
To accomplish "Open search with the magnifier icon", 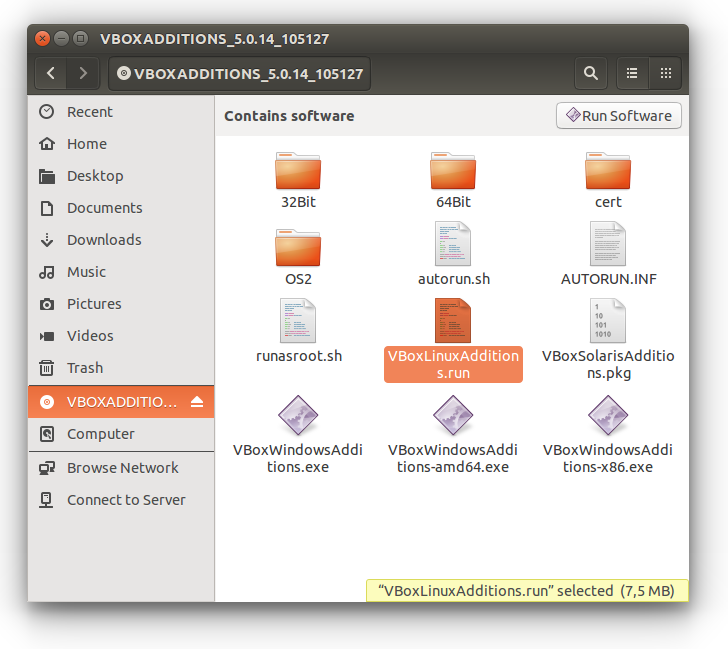I will [x=591, y=73].
